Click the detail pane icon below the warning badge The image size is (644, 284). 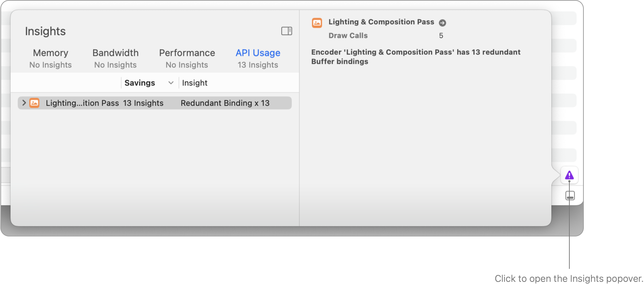(x=570, y=195)
